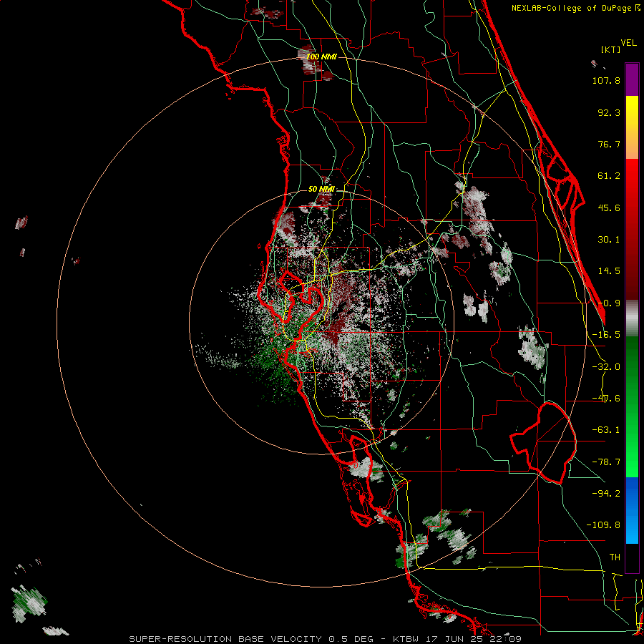The width and height of the screenshot is (644, 644).
Task: Click the TH legend label
Action: point(615,557)
